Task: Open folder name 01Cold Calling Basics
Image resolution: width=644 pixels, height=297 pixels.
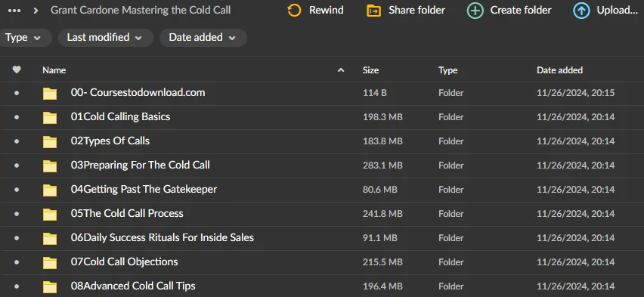Action: tap(120, 116)
